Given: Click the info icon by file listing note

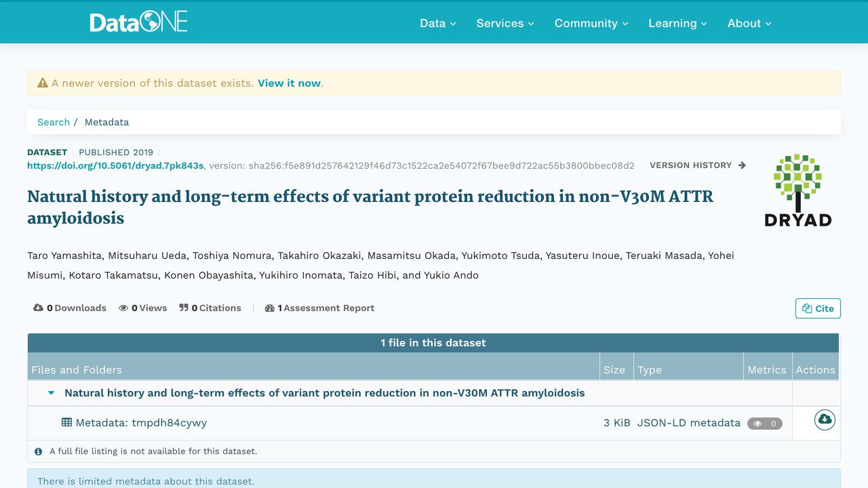Looking at the screenshot, I should click(x=39, y=451).
